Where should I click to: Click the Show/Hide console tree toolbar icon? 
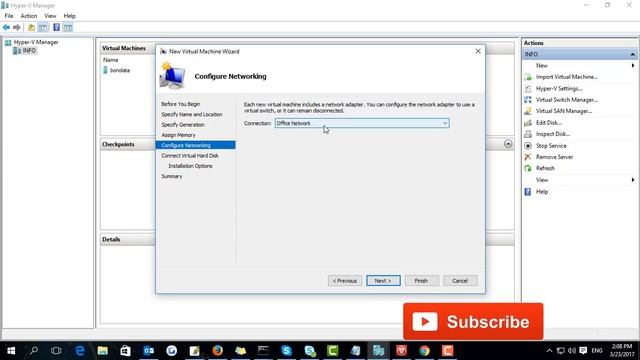click(x=43, y=28)
